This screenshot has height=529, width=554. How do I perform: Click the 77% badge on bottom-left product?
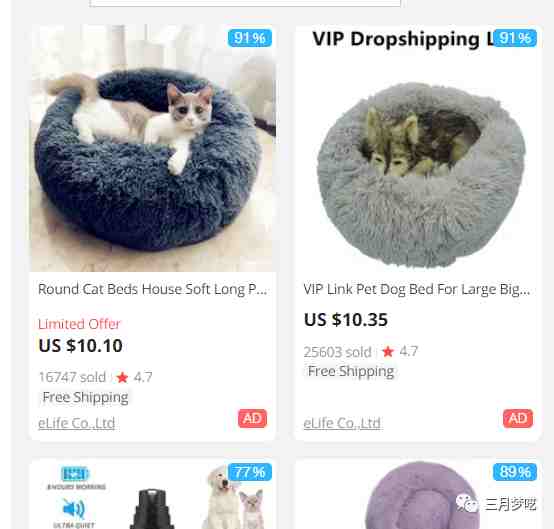click(x=250, y=472)
